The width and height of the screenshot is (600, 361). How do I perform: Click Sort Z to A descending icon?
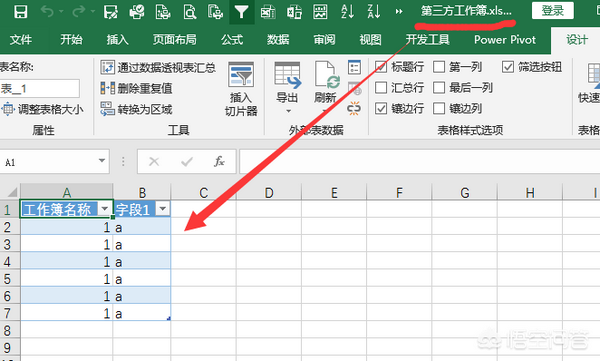pos(373,11)
